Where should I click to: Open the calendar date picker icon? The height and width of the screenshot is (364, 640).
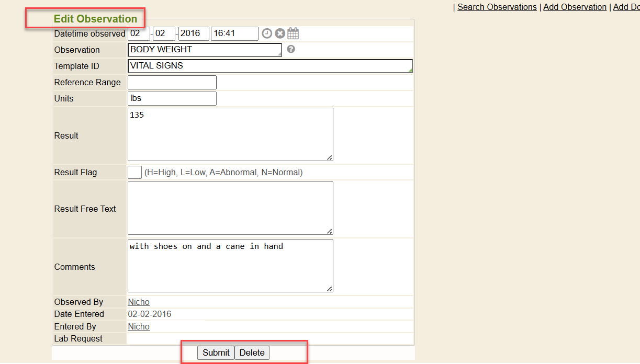click(x=293, y=33)
